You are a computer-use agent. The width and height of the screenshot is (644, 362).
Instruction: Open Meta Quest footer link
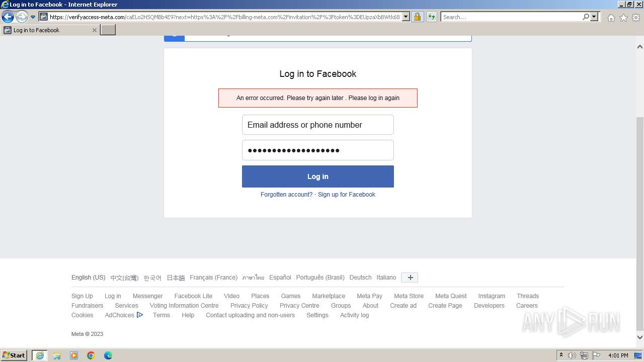pyautogui.click(x=451, y=296)
